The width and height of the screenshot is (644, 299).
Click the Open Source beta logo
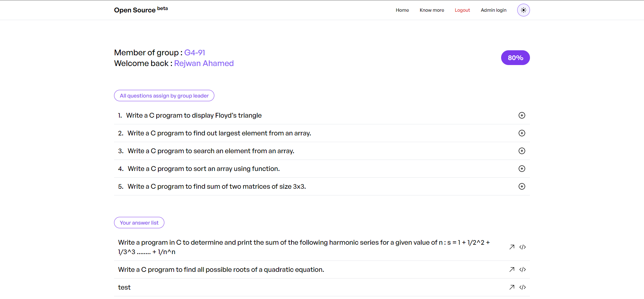[141, 10]
